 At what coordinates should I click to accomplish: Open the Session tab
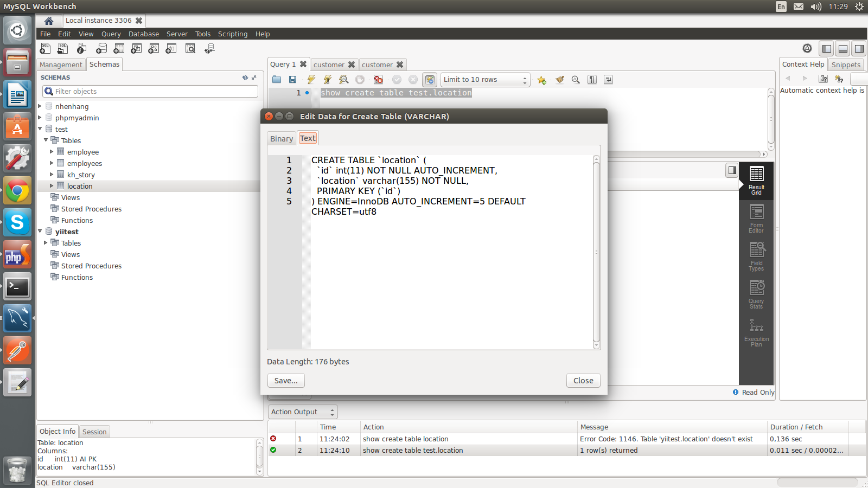click(94, 432)
